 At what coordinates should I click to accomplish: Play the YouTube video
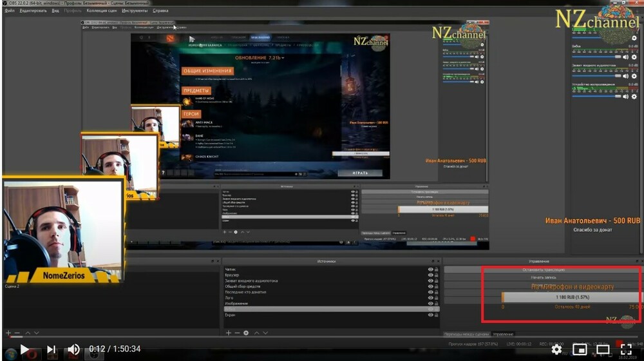coord(24,349)
